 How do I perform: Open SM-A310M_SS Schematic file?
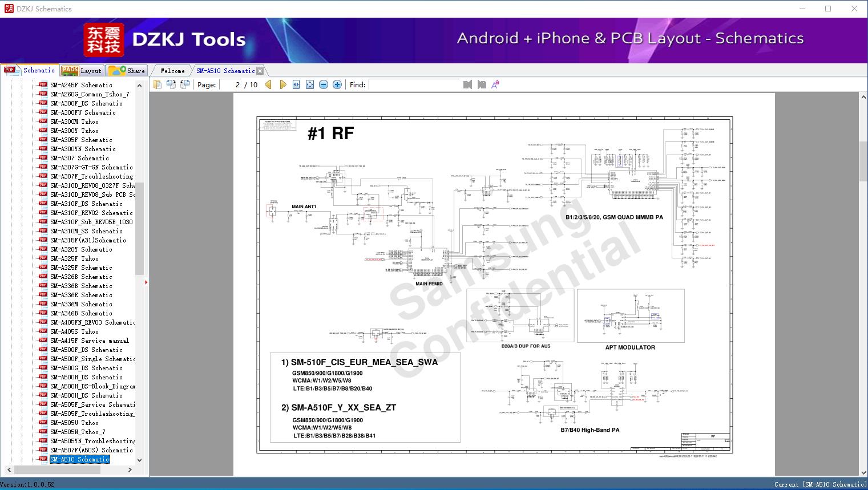pos(86,231)
